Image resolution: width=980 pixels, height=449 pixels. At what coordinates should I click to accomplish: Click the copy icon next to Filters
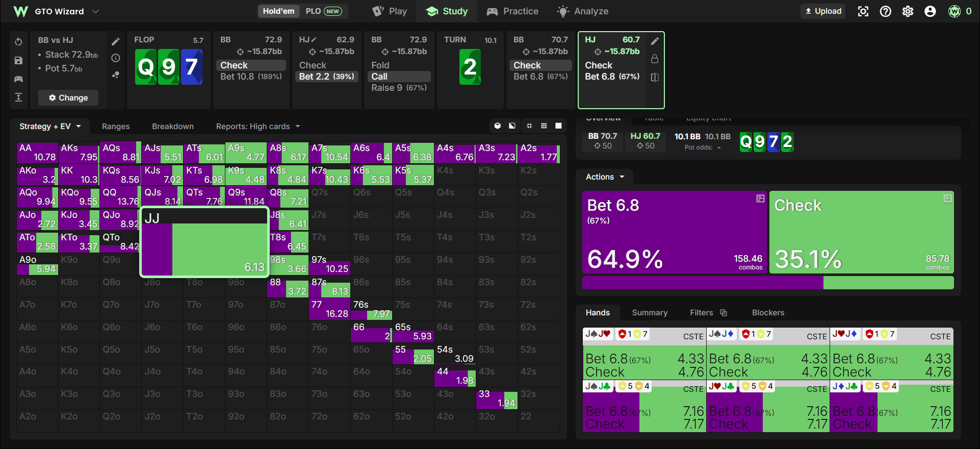click(x=723, y=313)
